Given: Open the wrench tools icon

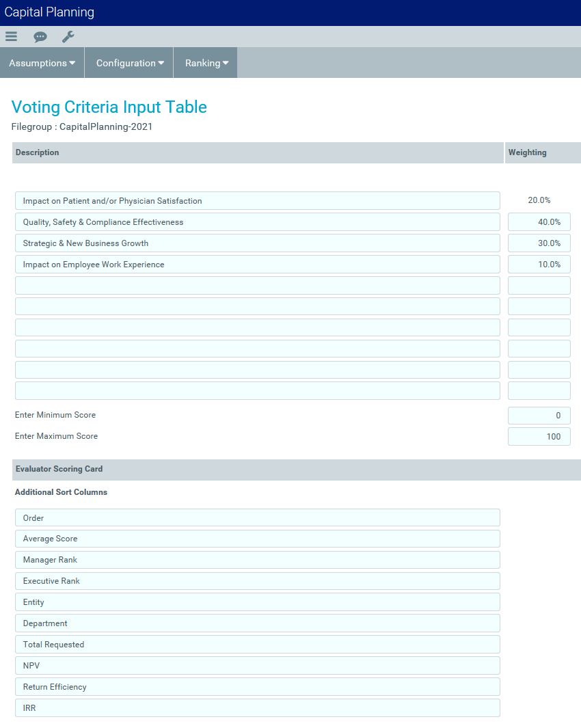Looking at the screenshot, I should coord(68,37).
